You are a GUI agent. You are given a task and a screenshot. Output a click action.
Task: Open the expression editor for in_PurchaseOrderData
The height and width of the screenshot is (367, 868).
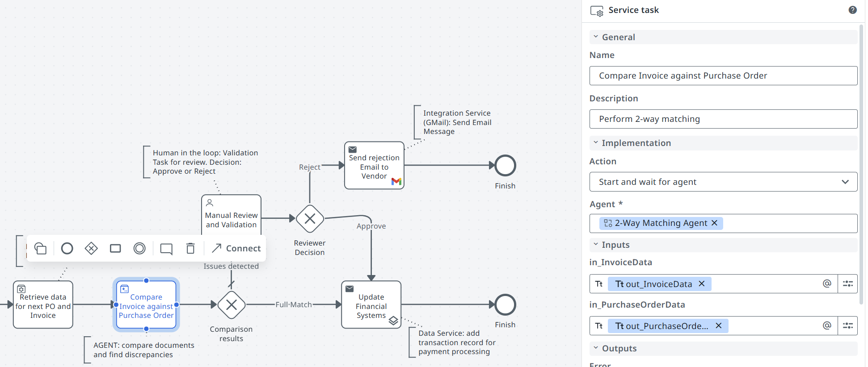click(x=847, y=325)
